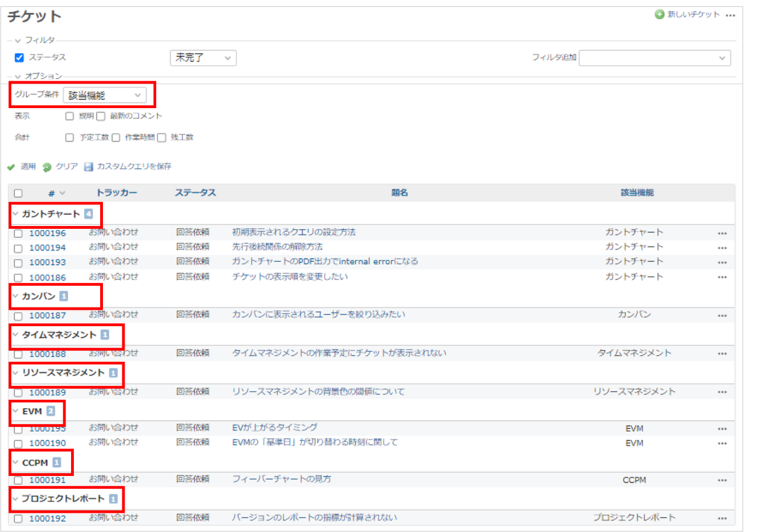Check the 予定工数 total checkbox
This screenshot has height=532, width=764.
point(69,137)
